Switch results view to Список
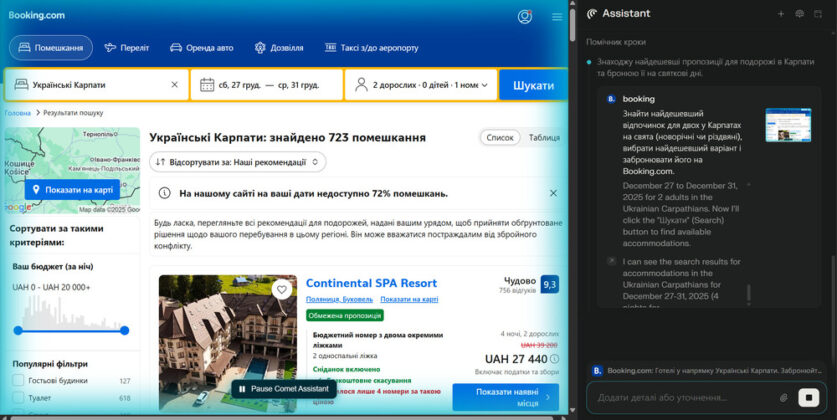This screenshot has height=420, width=837. tap(500, 138)
